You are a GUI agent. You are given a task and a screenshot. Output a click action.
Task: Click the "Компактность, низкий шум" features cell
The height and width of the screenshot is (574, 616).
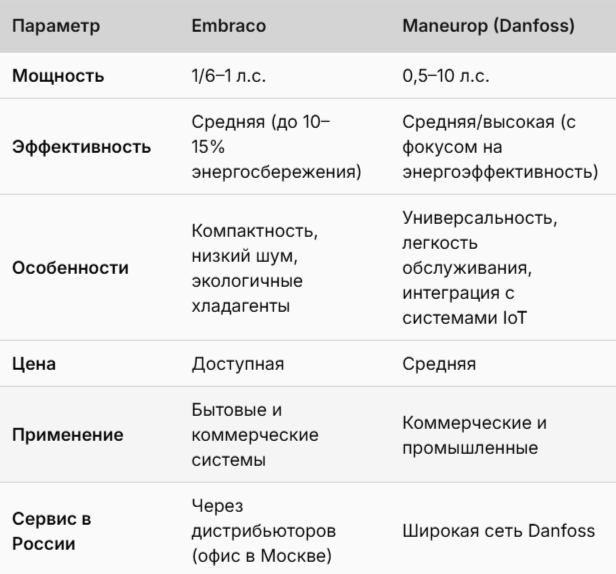tap(254, 269)
